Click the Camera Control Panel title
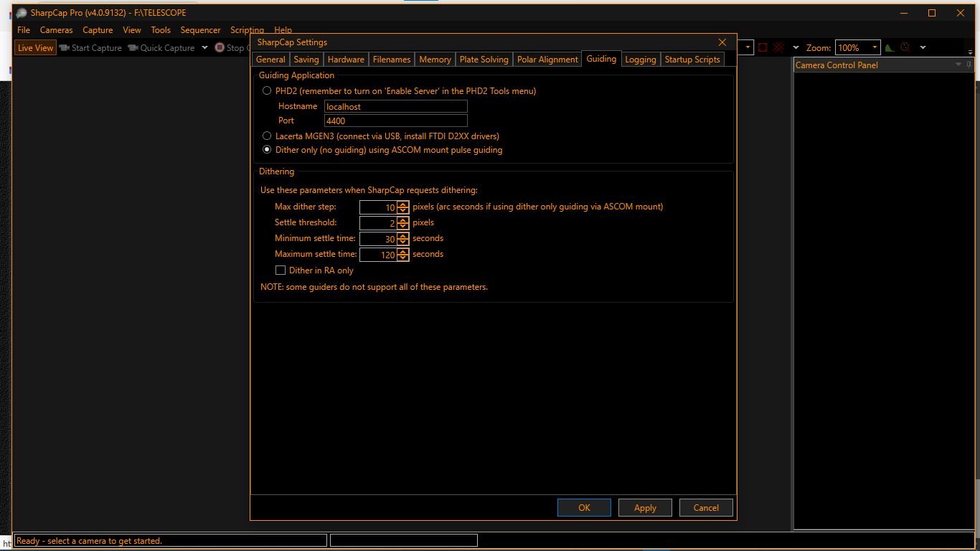Screen dimensions: 980x551 point(837,65)
